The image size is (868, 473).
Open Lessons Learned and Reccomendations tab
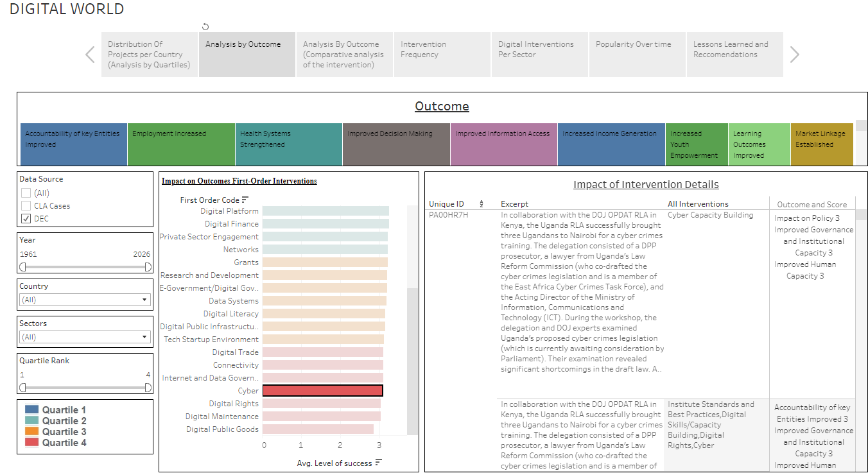tap(735, 55)
